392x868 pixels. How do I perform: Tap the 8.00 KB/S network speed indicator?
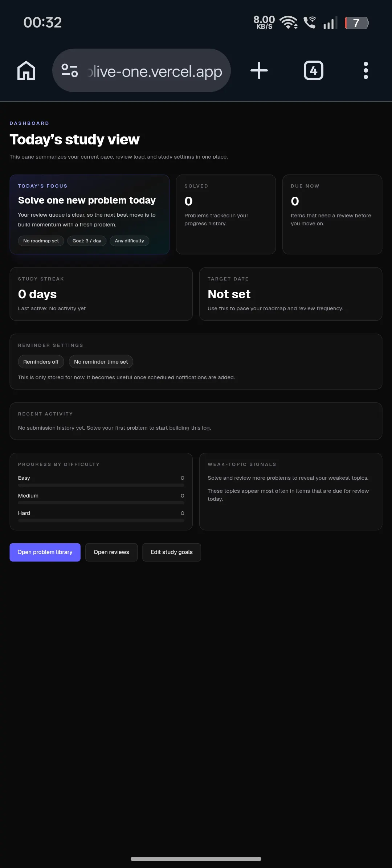tap(264, 22)
